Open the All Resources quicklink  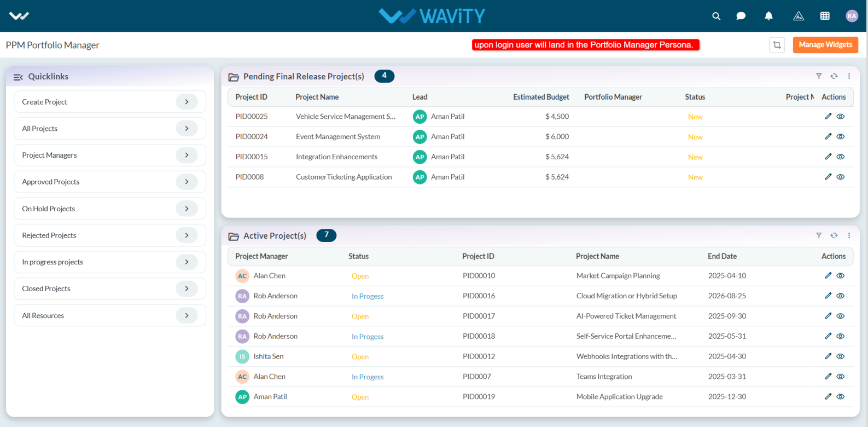[110, 315]
